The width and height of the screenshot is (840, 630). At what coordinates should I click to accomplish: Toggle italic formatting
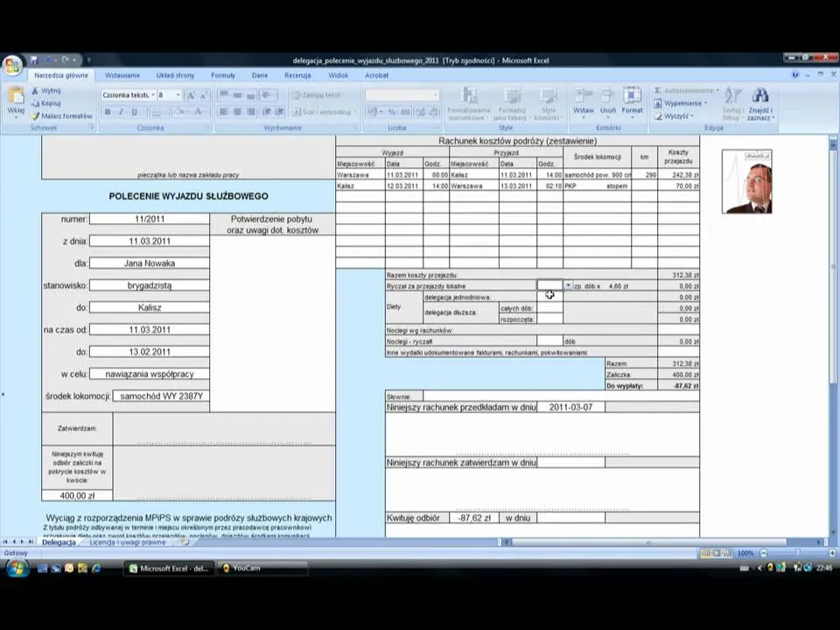coord(121,112)
